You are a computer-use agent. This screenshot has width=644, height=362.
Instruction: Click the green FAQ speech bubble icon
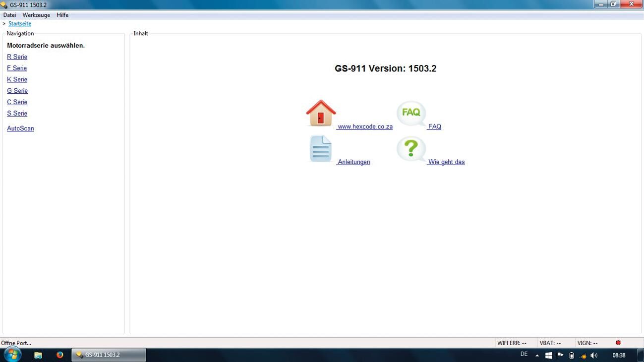(x=411, y=114)
